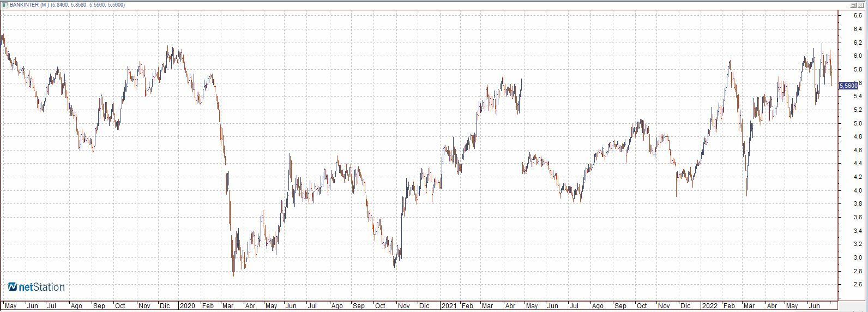Click the 5,2 price level on the scale
Screen dimensions: 868x312
858,110
